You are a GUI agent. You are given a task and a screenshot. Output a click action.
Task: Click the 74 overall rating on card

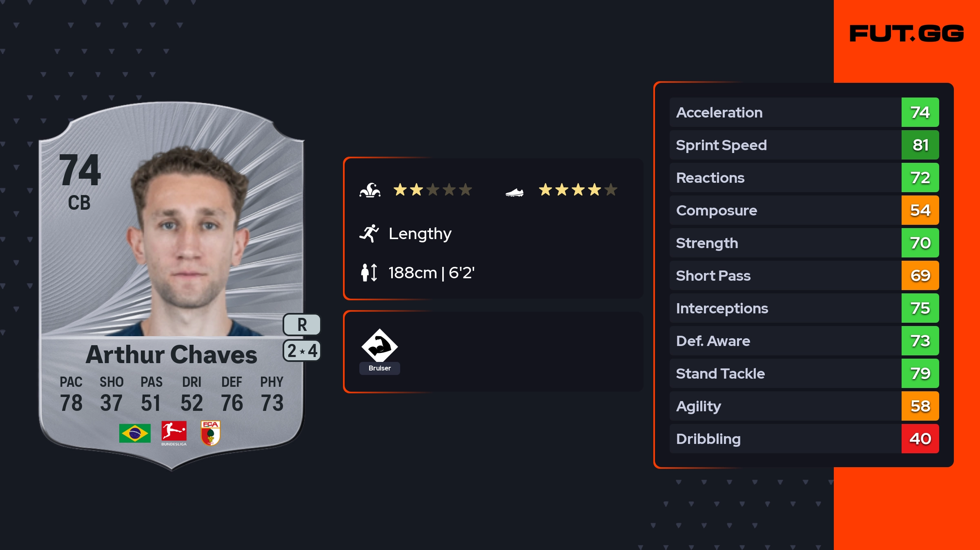pos(80,170)
